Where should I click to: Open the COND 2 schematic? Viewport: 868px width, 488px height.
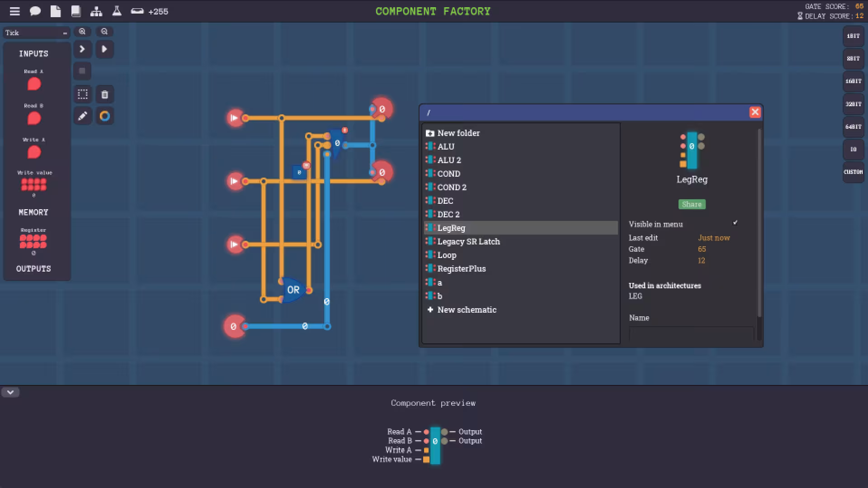click(521, 187)
